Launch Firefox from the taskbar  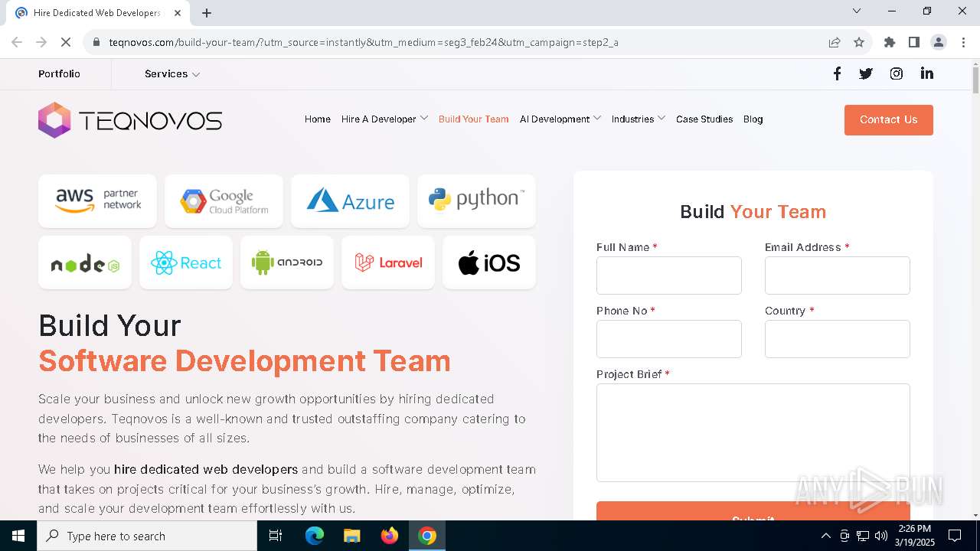click(x=390, y=536)
